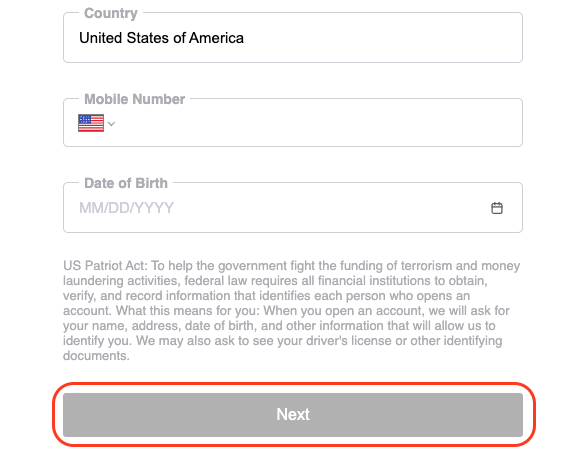Click the word 'documents.' ending the disclosure
Screen dimensions: 584x466
coord(96,356)
